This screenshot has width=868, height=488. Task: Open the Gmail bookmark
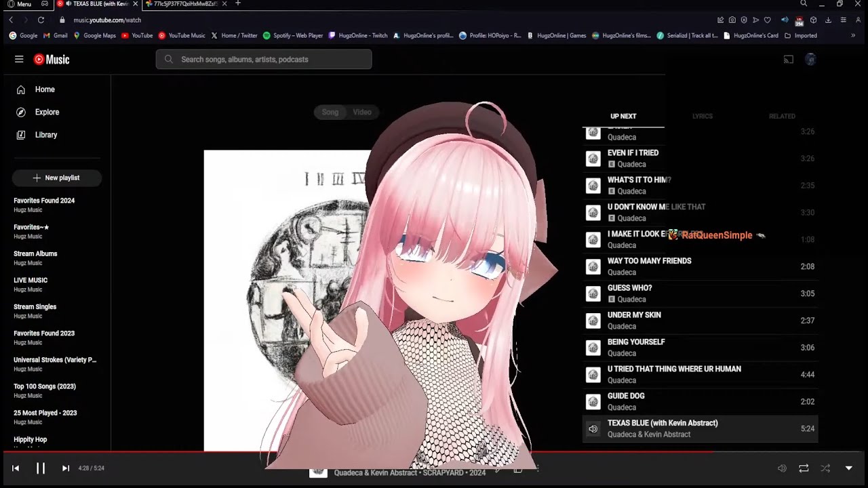(x=56, y=36)
